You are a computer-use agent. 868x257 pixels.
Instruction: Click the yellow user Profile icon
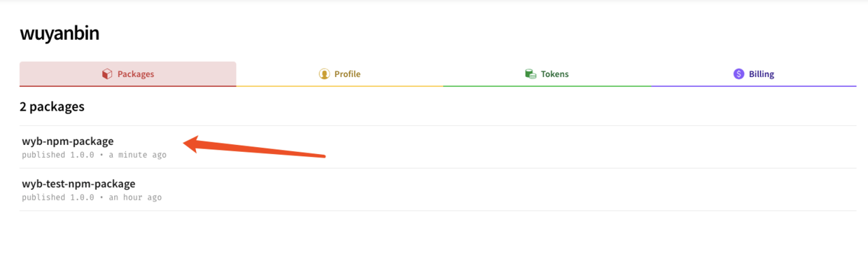tap(324, 74)
